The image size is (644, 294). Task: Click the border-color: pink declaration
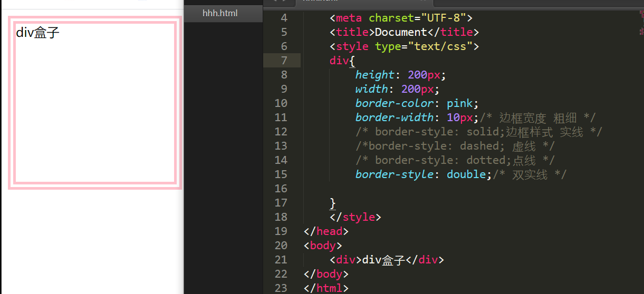(x=417, y=103)
